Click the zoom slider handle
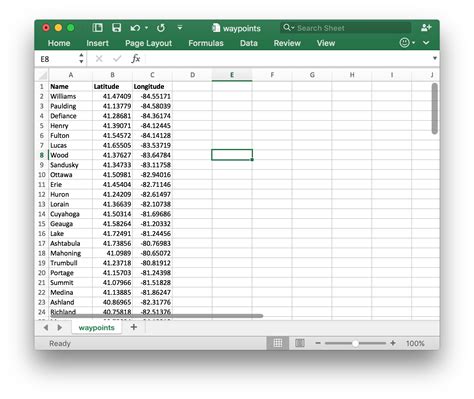474x399 pixels. 355,343
